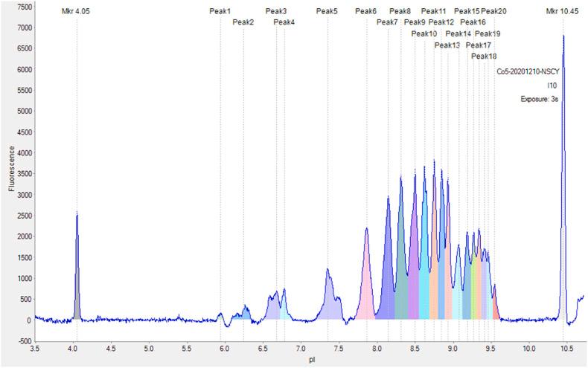Screen dimensions: 588x368
Task: Click the Peak8 label
Action: [400, 12]
